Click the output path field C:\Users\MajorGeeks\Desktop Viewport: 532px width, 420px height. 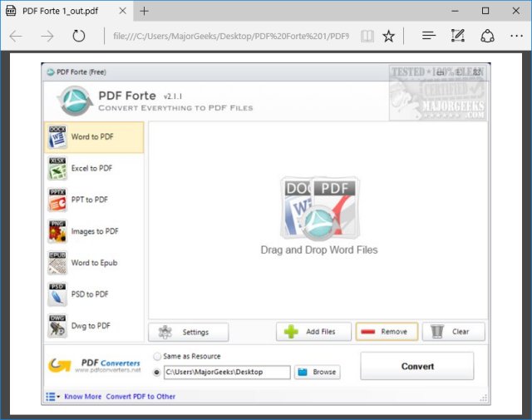tap(227, 372)
